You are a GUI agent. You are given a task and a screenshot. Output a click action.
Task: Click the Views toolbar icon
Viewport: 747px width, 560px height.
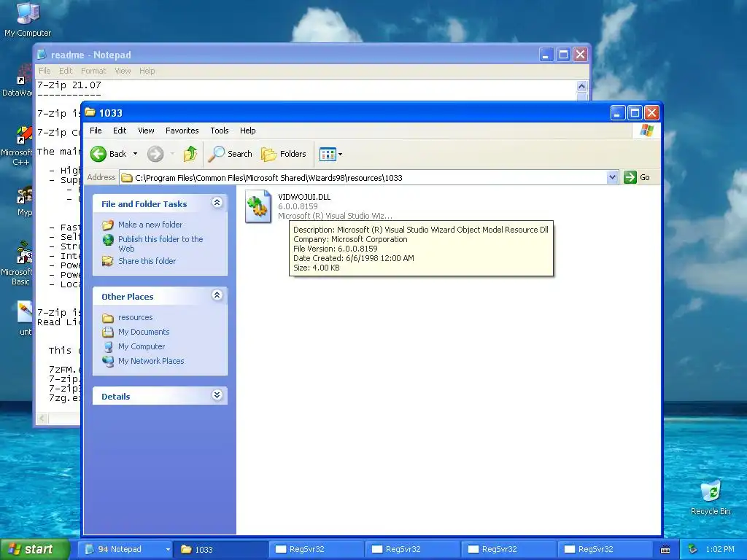tap(328, 155)
